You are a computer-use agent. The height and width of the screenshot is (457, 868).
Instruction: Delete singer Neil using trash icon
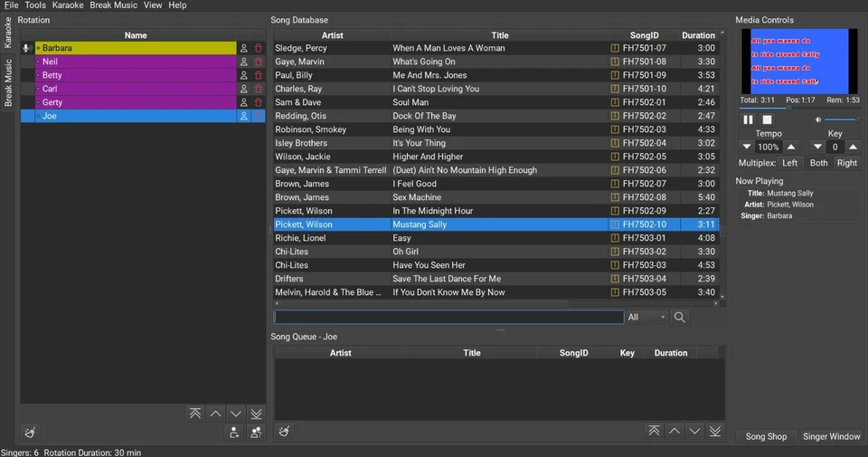[x=258, y=62]
